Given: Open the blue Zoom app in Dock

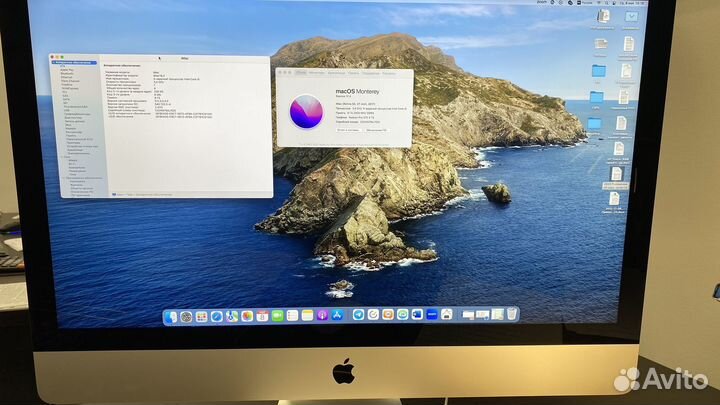Looking at the screenshot, I should [432, 314].
